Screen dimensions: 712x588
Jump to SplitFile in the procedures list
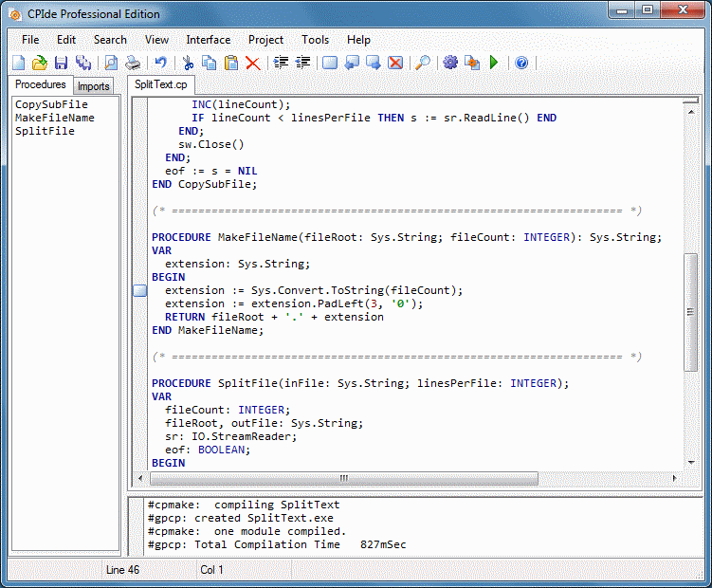point(45,131)
